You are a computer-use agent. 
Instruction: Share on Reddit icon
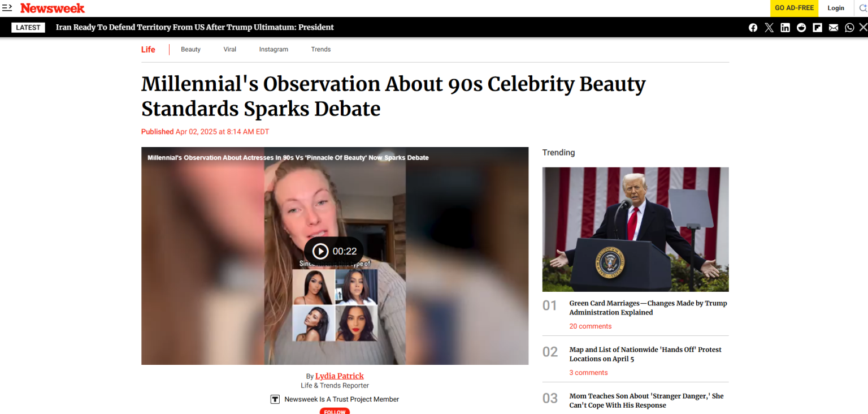click(801, 28)
